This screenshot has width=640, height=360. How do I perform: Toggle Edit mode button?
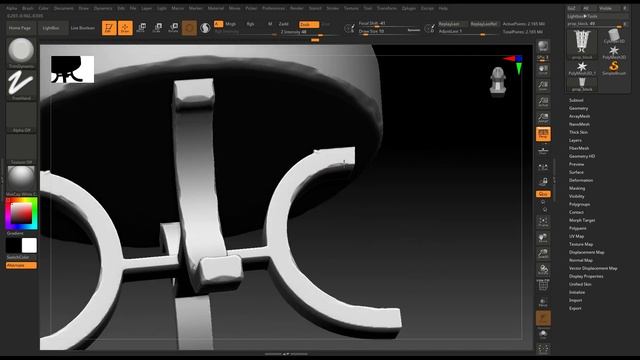(109, 28)
